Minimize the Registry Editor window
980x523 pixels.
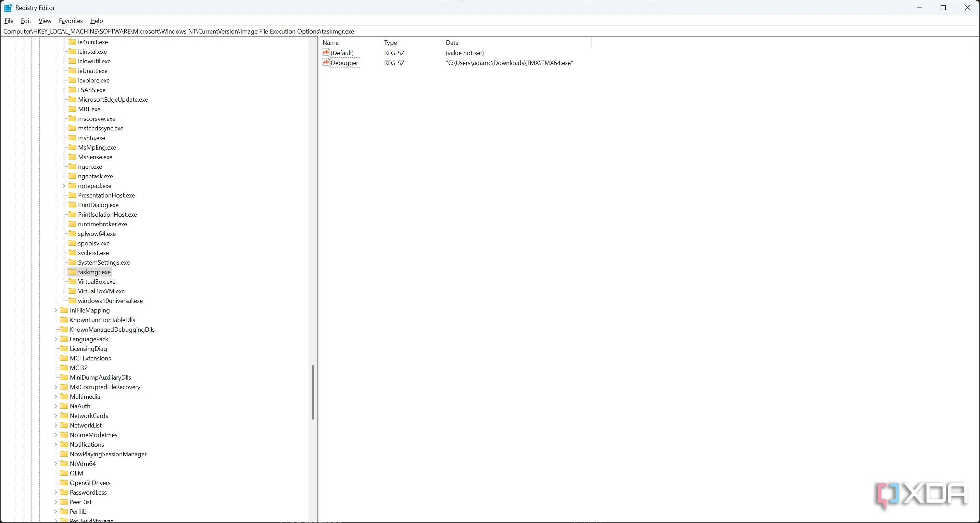(x=919, y=8)
